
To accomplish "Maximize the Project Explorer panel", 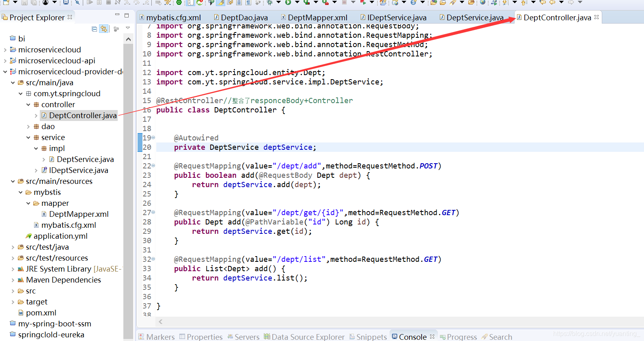I will [x=127, y=15].
